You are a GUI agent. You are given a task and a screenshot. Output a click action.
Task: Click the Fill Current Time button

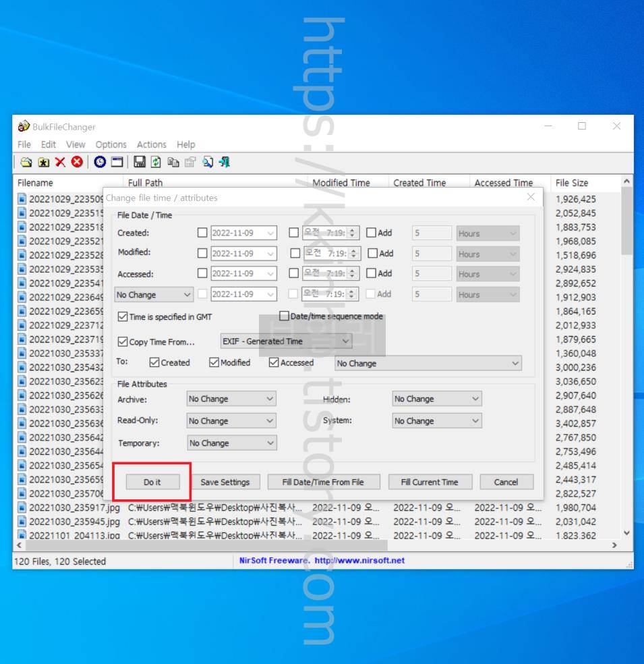point(430,482)
